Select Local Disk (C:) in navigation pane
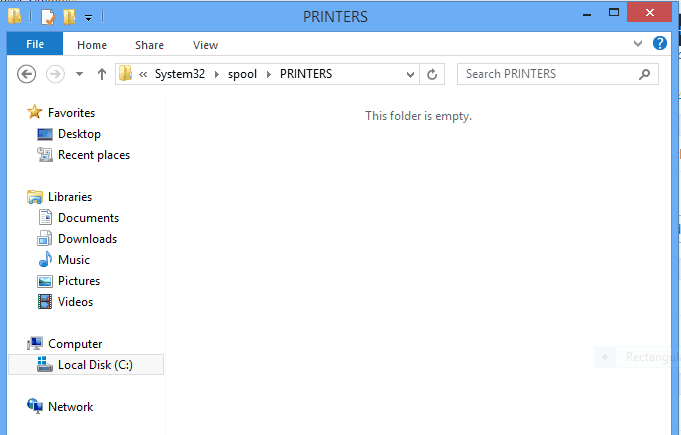The image size is (681, 435). pos(95,365)
